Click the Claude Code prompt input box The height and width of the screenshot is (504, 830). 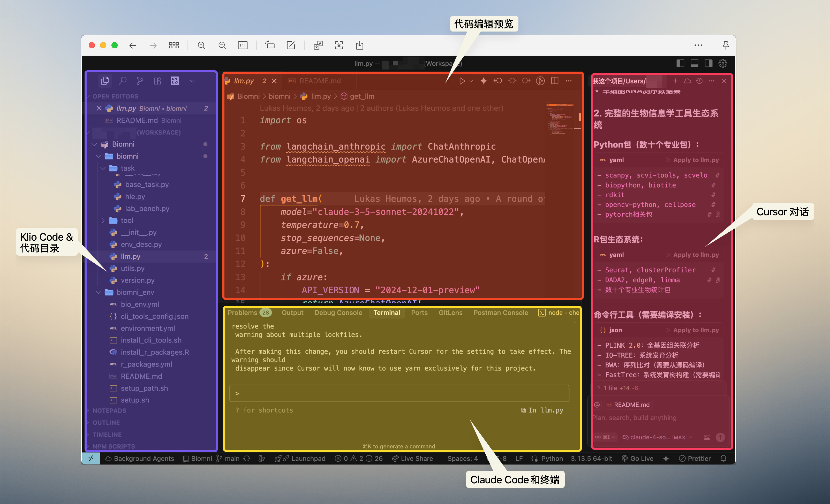tap(399, 393)
